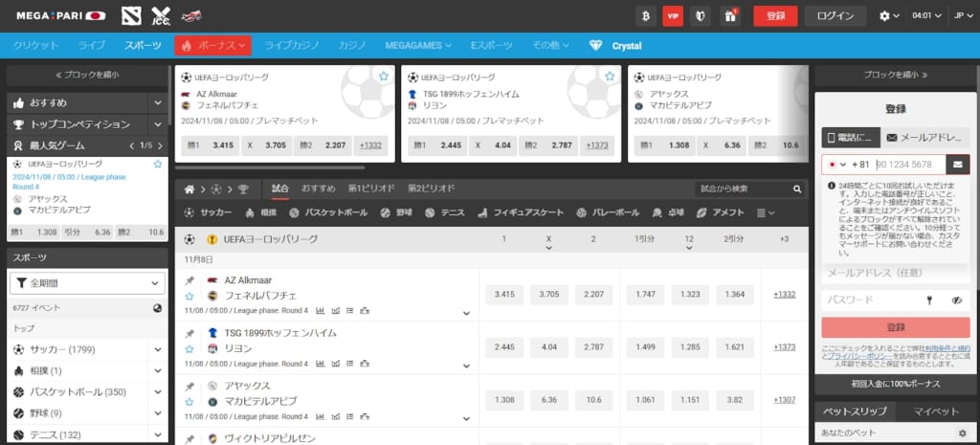Open the マイベット tab
The image size is (980, 445).
tap(936, 412)
